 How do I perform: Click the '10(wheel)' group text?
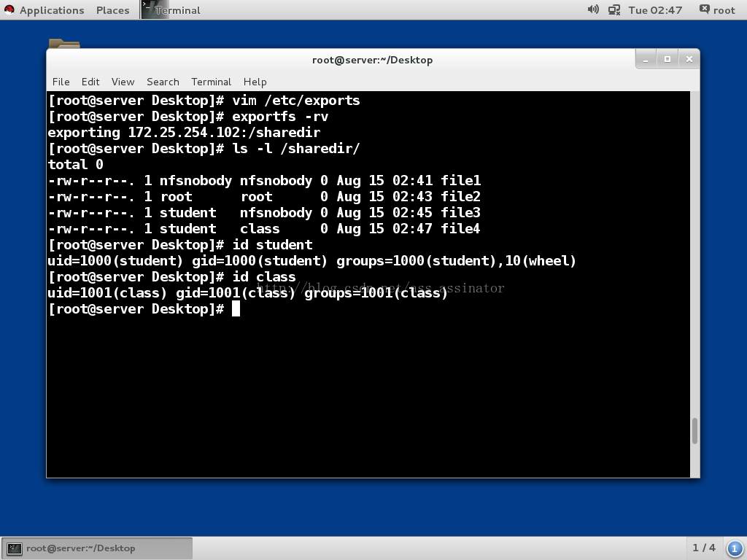point(541,261)
